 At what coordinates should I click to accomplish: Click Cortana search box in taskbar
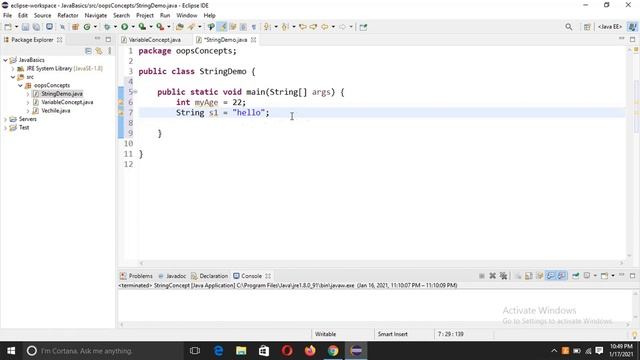(x=102, y=351)
